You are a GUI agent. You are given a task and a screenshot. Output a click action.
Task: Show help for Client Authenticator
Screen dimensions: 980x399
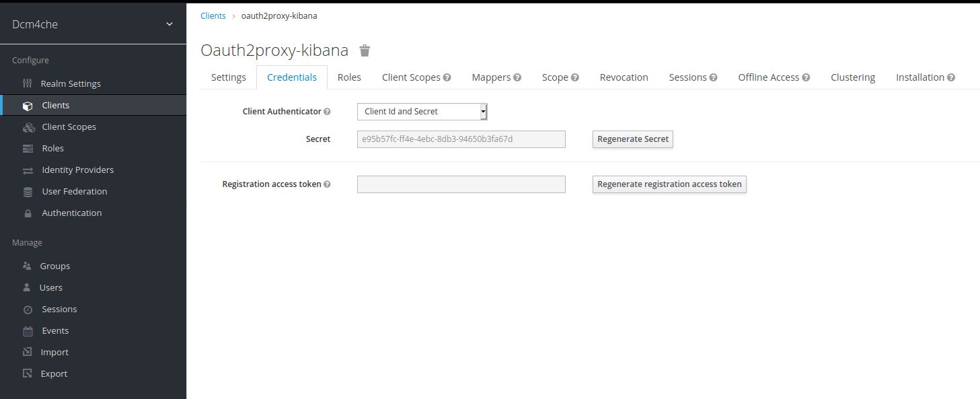tap(327, 112)
